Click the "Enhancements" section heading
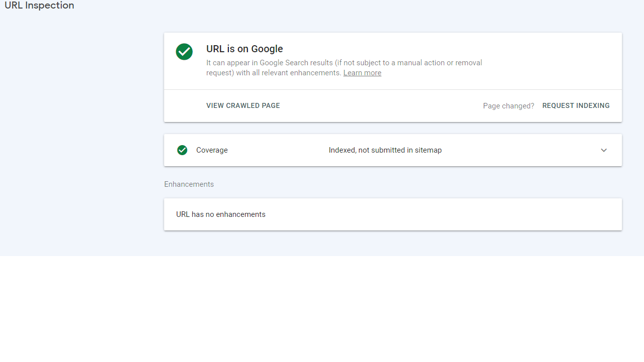The width and height of the screenshot is (644, 362). pyautogui.click(x=189, y=184)
